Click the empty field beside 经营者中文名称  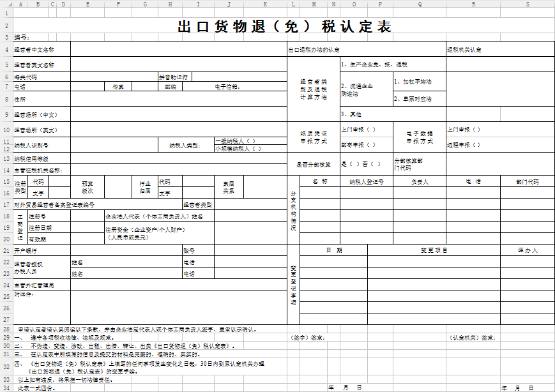[x=178, y=49]
